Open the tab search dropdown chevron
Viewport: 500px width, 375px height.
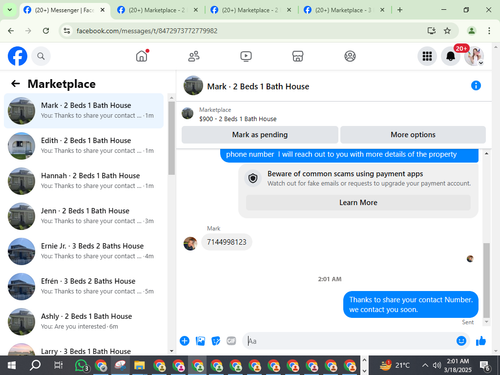[10, 10]
